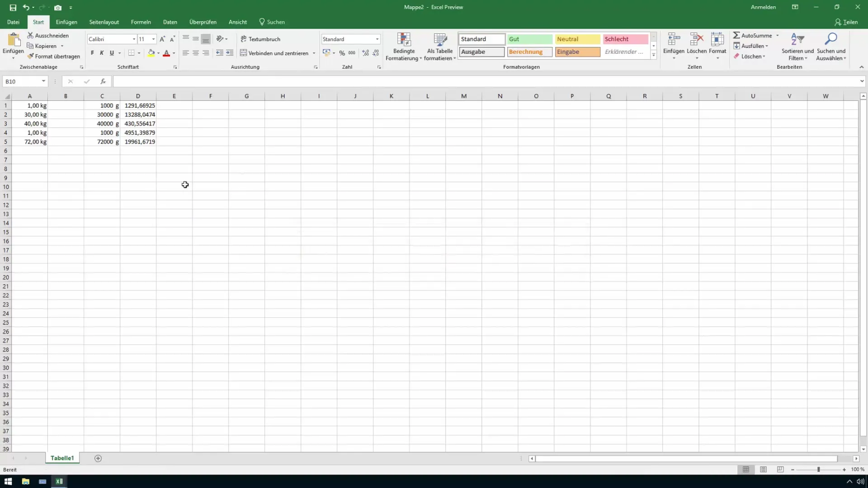Cut selection with Ausschneiden
Screen dimensions: 868x488
pyautogui.click(x=48, y=35)
